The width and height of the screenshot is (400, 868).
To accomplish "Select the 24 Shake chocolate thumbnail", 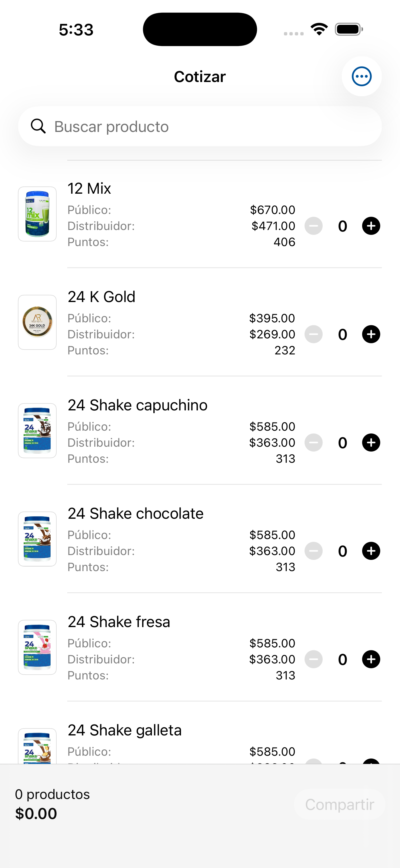I will click(37, 539).
